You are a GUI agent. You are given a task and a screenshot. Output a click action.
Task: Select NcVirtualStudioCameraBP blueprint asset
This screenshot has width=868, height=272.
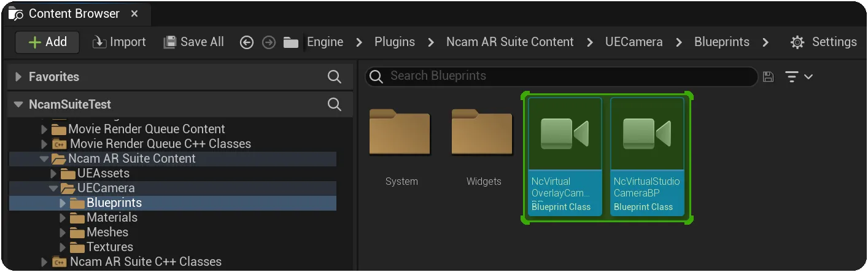pos(647,156)
